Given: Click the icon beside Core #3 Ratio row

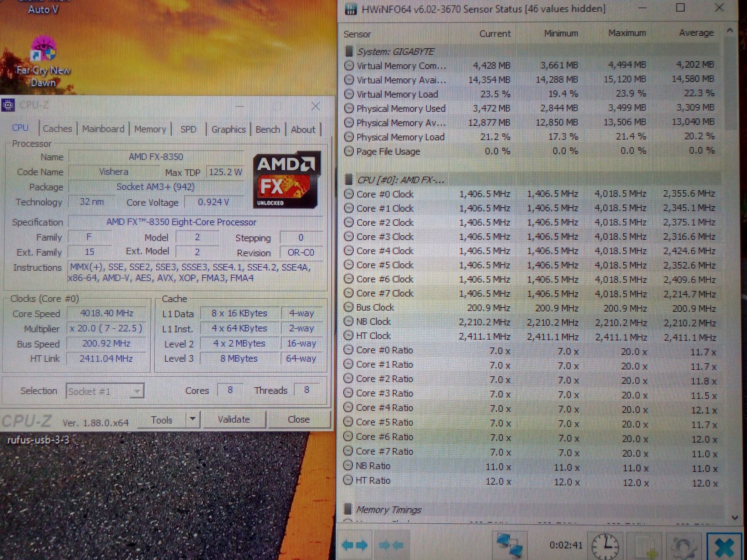Looking at the screenshot, I should pos(348,393).
